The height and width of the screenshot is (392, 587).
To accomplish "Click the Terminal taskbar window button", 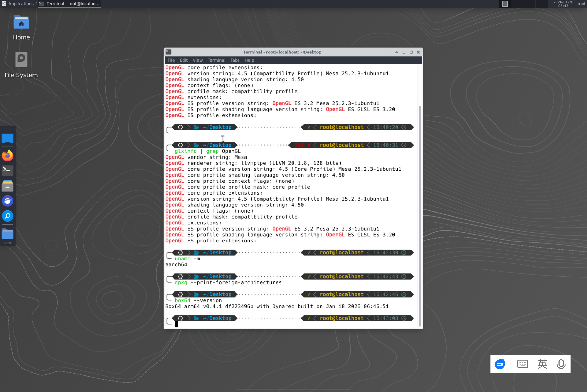I will pos(70,4).
